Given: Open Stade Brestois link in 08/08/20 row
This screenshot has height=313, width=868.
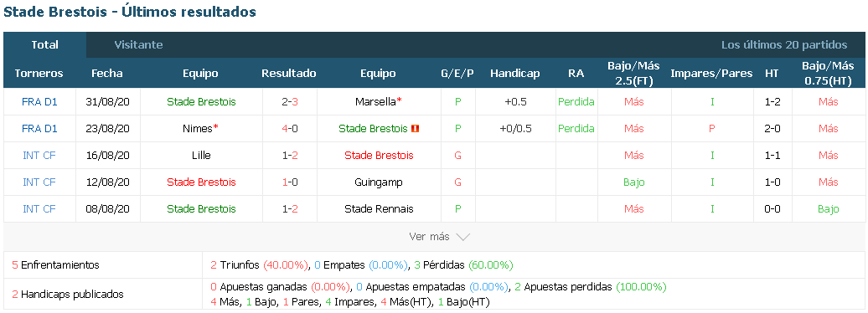Looking at the screenshot, I should (x=201, y=209).
